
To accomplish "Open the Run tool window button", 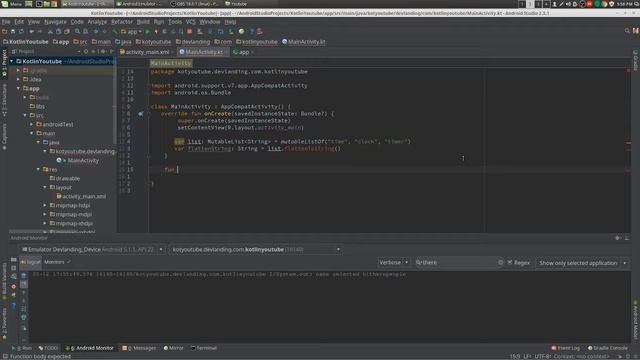I will (x=22, y=348).
